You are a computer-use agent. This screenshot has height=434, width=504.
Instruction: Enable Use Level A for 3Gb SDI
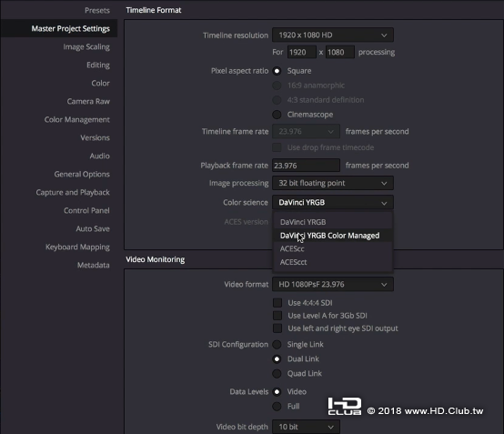[277, 316]
